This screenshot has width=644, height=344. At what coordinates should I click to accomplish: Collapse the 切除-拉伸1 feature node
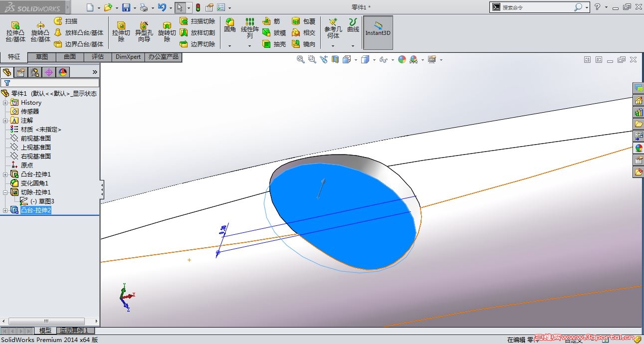coord(5,192)
